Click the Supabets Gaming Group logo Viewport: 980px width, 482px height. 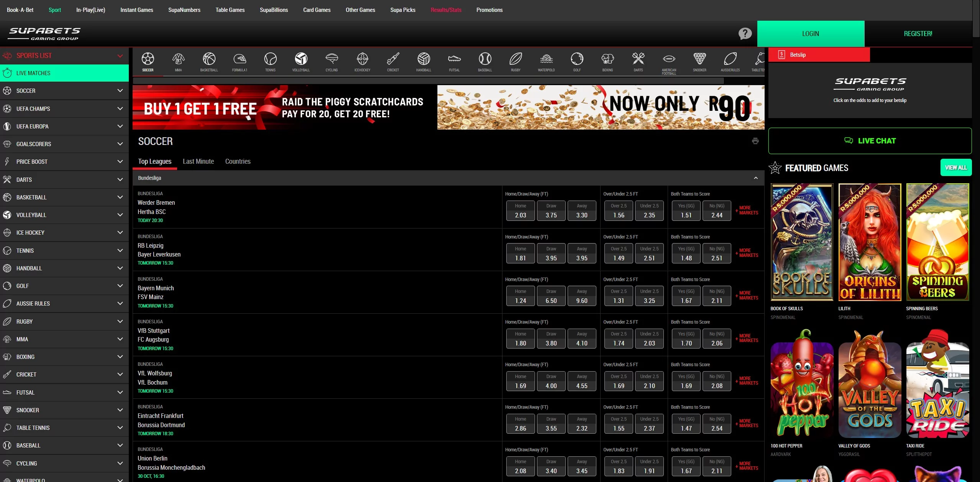tap(44, 34)
